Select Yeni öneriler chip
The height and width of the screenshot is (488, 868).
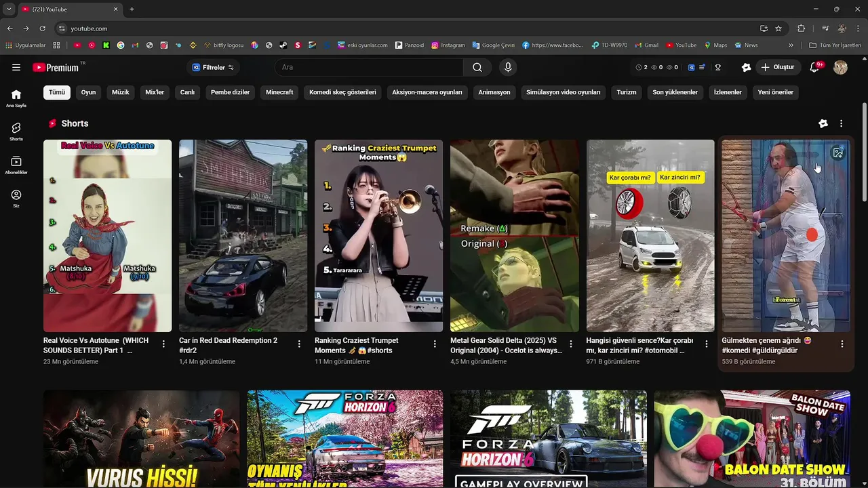[x=775, y=92]
